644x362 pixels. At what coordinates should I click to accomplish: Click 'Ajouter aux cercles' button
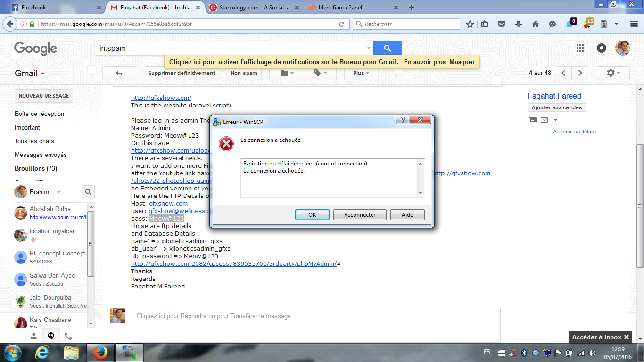pos(557,107)
